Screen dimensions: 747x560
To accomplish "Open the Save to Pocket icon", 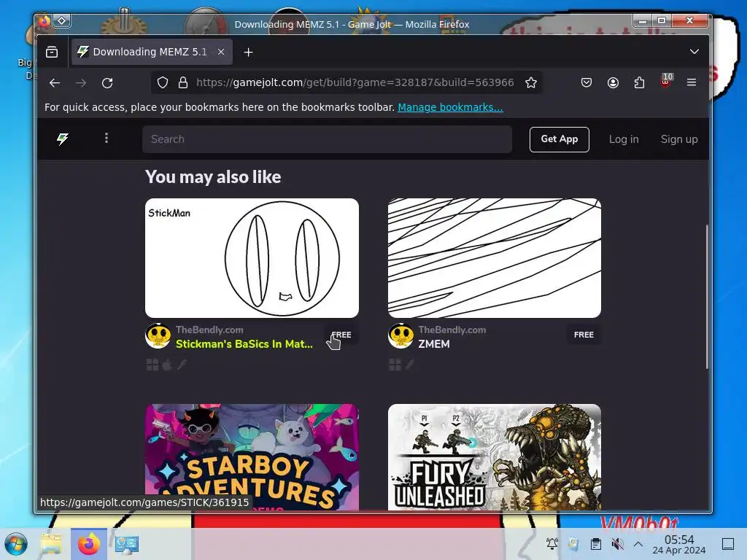I will point(587,83).
